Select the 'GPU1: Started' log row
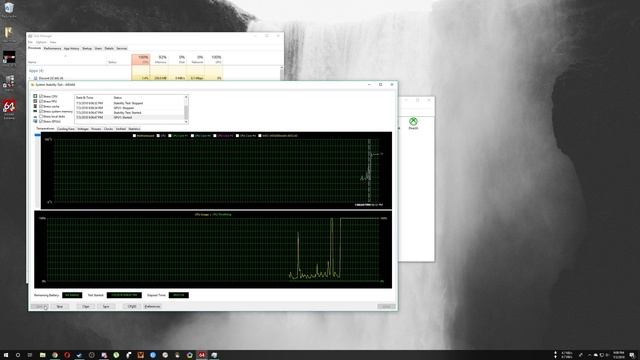The image size is (640, 360). tap(129, 117)
